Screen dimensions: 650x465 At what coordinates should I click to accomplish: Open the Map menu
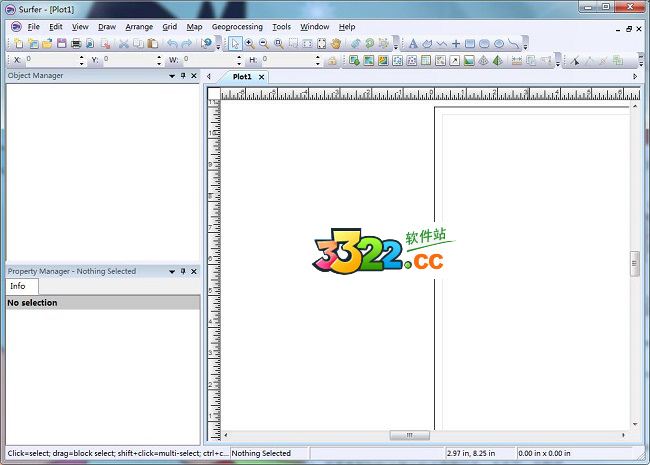(194, 27)
